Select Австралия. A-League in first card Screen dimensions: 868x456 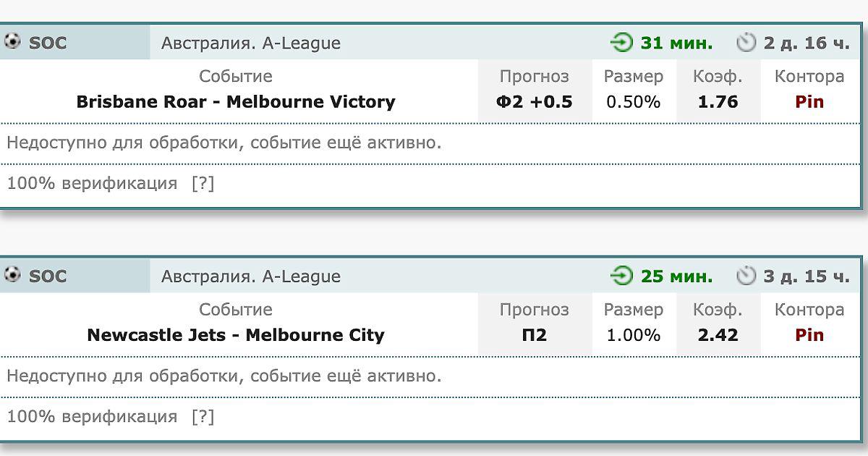click(x=250, y=43)
